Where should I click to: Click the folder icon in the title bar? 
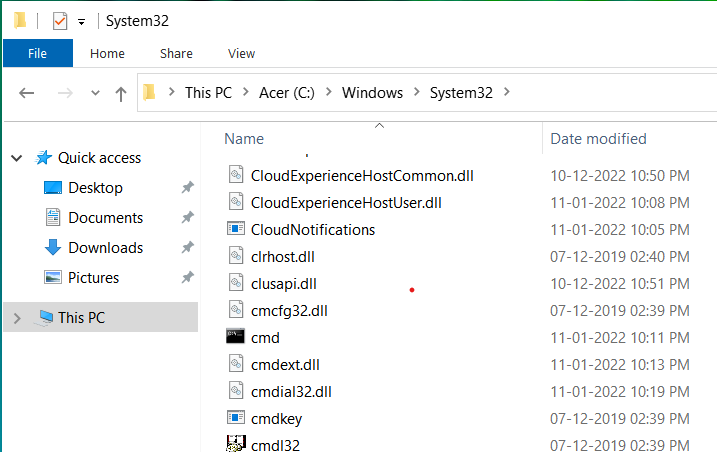click(20, 21)
